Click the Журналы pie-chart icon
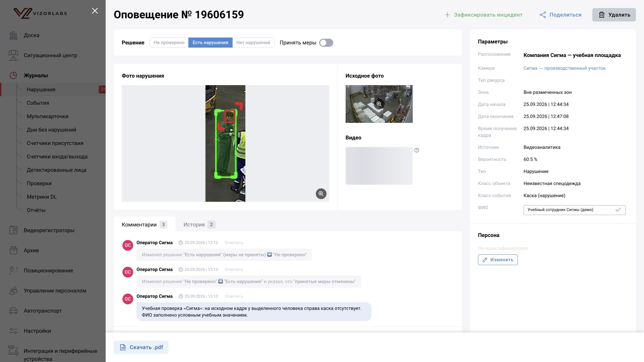Viewport: 644px width, 362px height. pos(13,75)
